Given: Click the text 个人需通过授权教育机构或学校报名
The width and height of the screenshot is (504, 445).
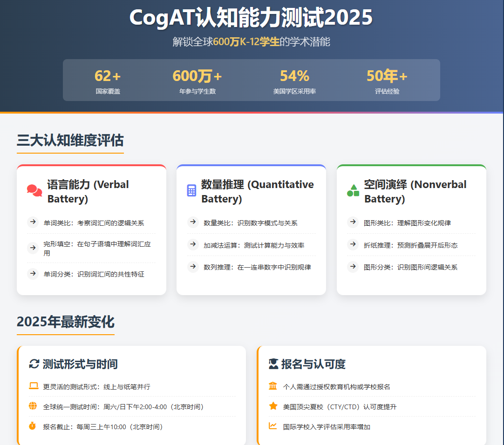Looking at the screenshot, I should pyautogui.click(x=336, y=387).
